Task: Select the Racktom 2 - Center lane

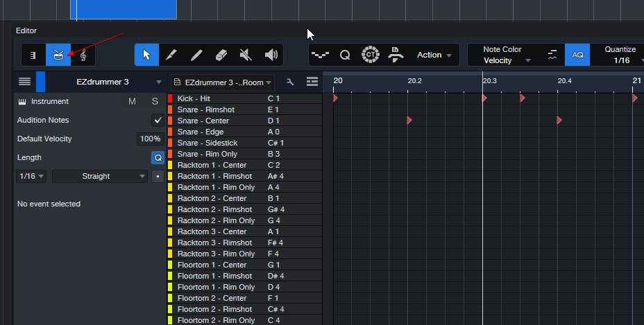Action: [245, 198]
